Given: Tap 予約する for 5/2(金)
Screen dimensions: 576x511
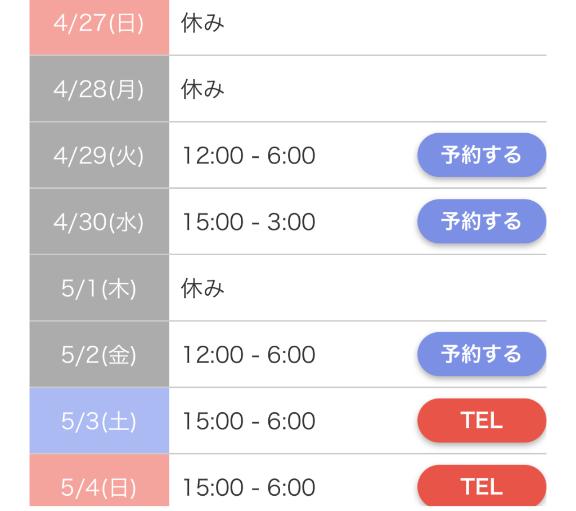Looking at the screenshot, I should tap(482, 354).
